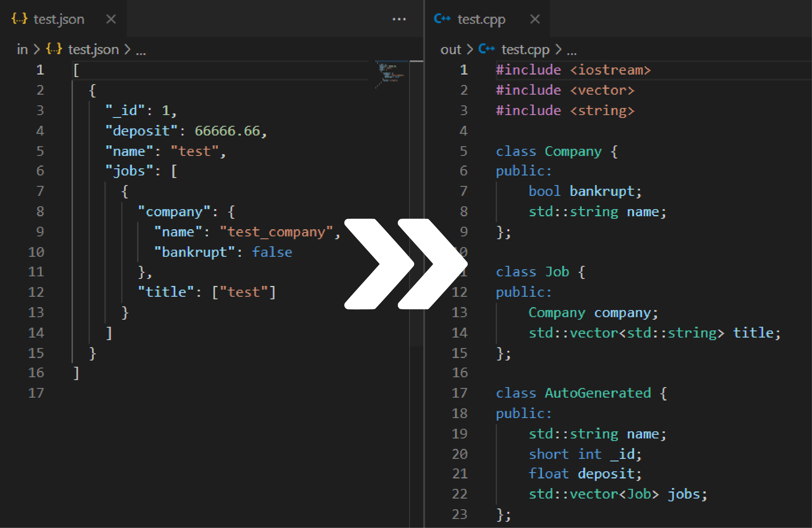Click the JSON icon in the breadcrumb
This screenshot has height=528, width=812.
[54, 49]
